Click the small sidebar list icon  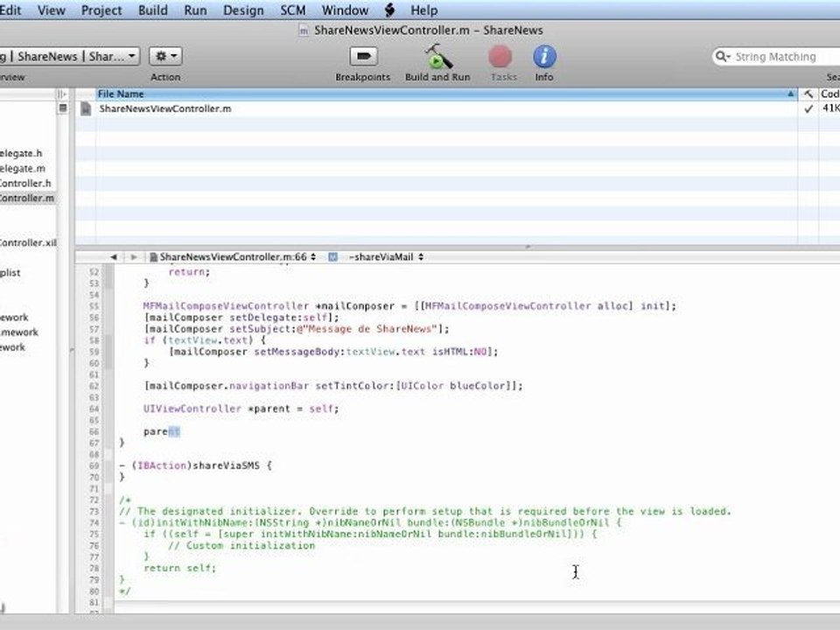pos(63,108)
